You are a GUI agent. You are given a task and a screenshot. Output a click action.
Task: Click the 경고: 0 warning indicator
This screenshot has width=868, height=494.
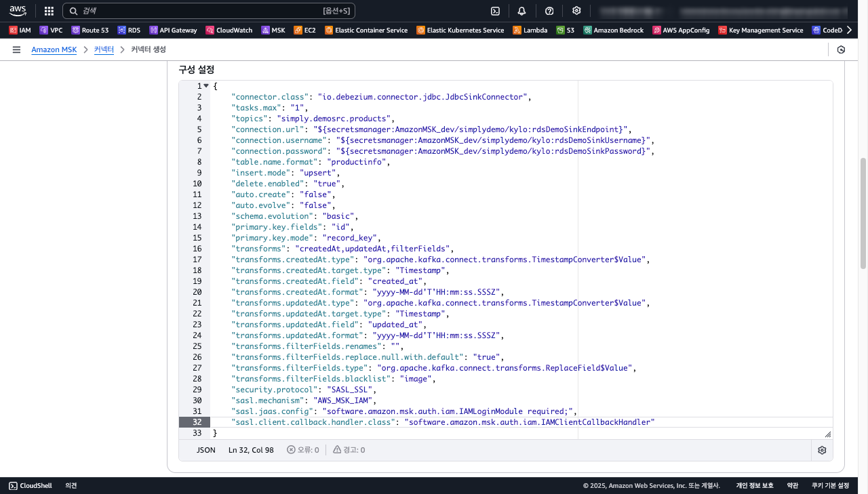pyautogui.click(x=349, y=450)
